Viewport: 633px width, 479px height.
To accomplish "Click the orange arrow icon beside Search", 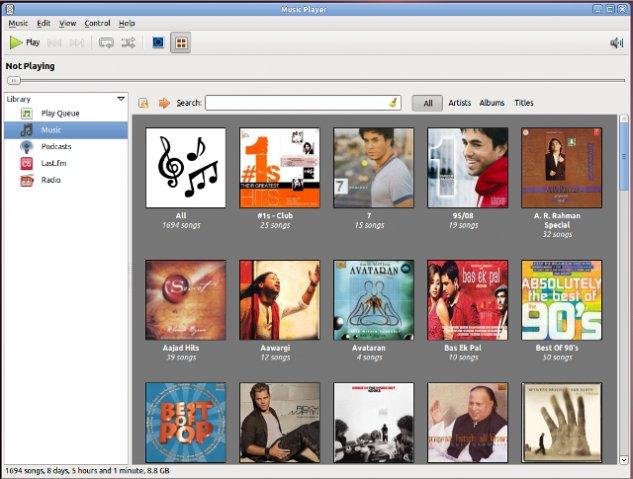I will tap(164, 102).
